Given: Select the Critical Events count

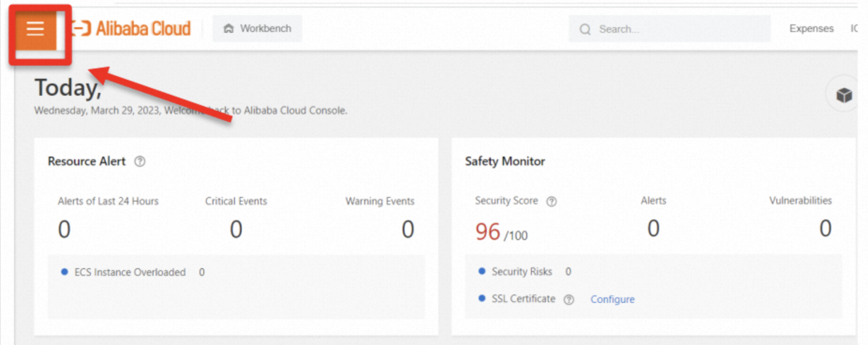Looking at the screenshot, I should pos(236,229).
